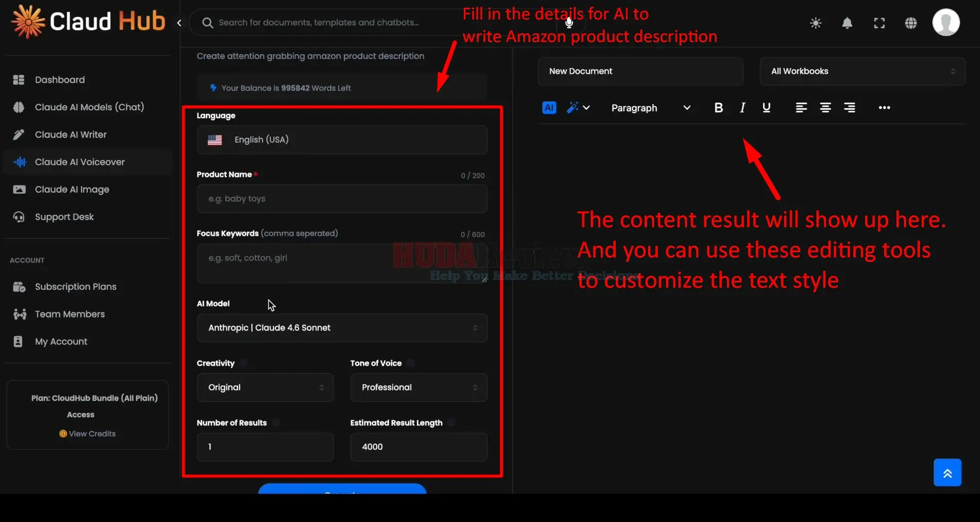The height and width of the screenshot is (522, 980).
Task: Open the Tone of Voice dropdown
Action: point(419,387)
